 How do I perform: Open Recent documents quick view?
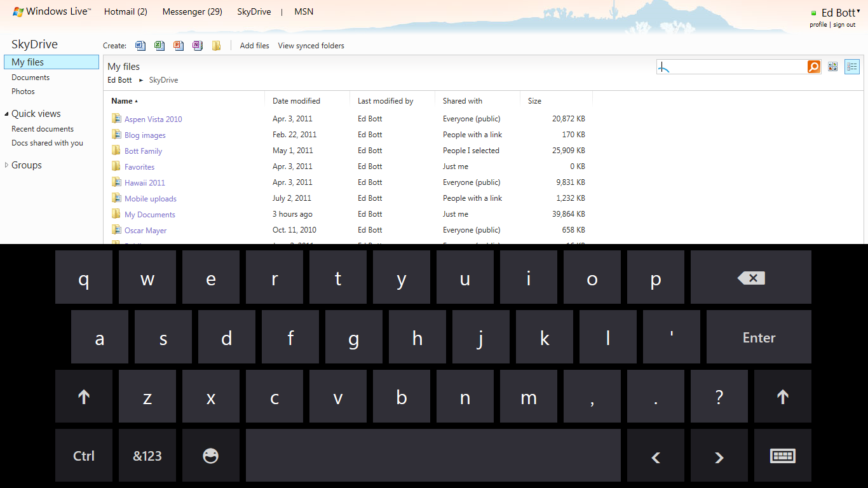(43, 129)
